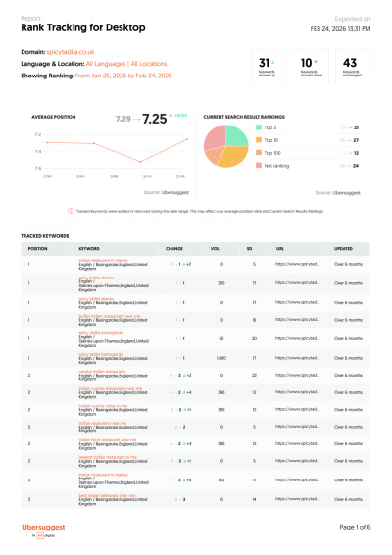
Task: Click the Top 100 orange legend swatch
Action: click(x=259, y=153)
